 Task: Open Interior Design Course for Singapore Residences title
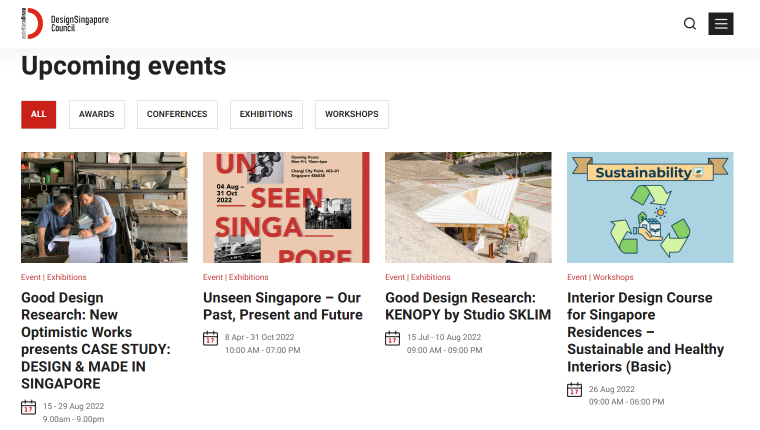pyautogui.click(x=646, y=332)
